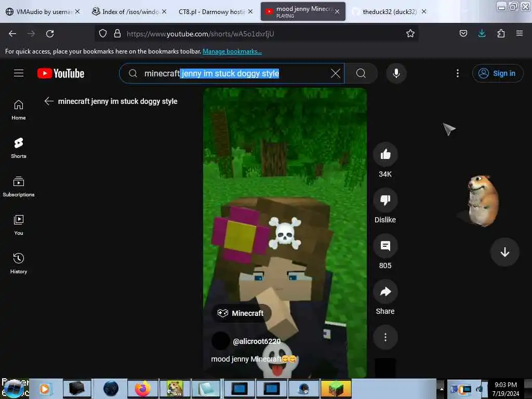Image resolution: width=532 pixels, height=399 pixels.
Task: Clear the YouTube search box text
Action: (x=335, y=73)
